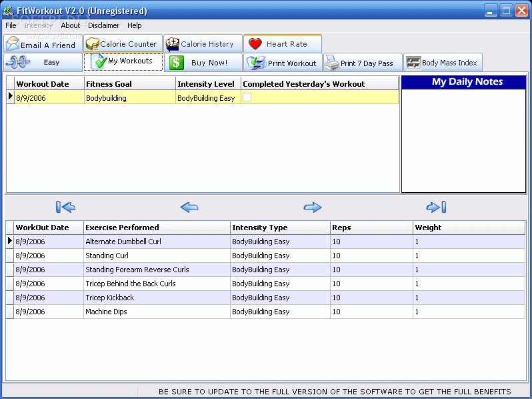Switch to the Calorie History tab
This screenshot has height=399, width=532.
(x=203, y=43)
